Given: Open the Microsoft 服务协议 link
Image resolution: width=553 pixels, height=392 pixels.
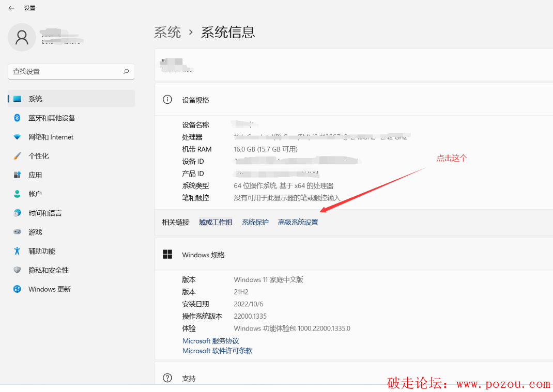Looking at the screenshot, I should tap(211, 341).
